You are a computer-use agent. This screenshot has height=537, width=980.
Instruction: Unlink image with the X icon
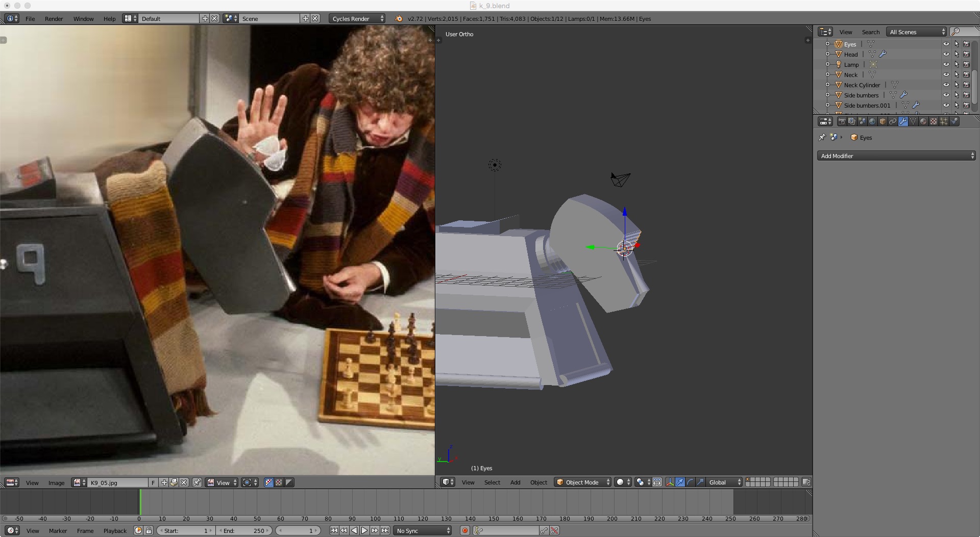coord(184,482)
